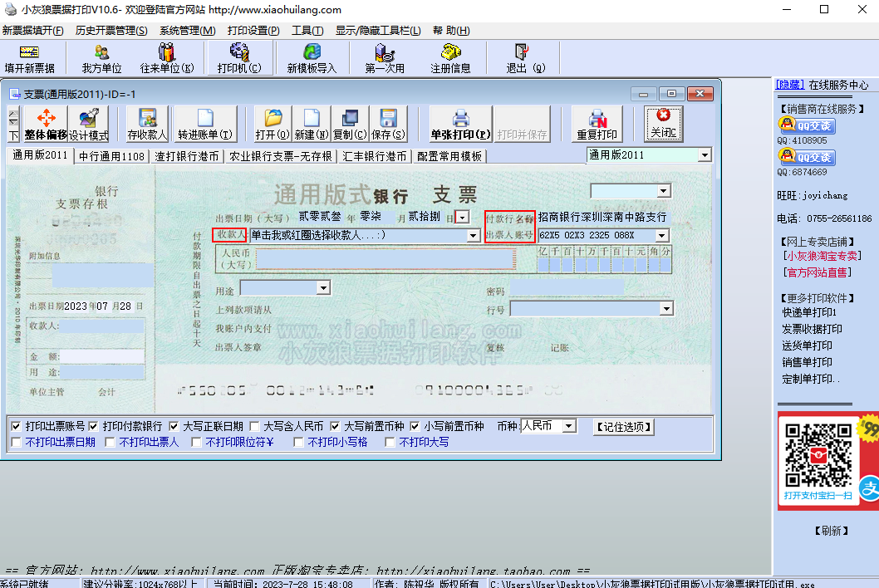Click the 退出(Q) exit icon
This screenshot has width=879, height=588.
point(525,58)
